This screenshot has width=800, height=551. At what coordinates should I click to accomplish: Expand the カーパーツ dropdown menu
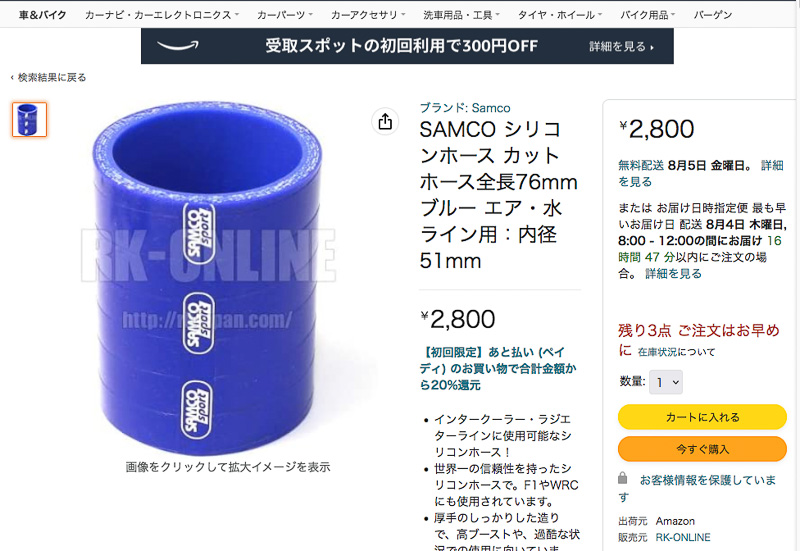click(285, 15)
